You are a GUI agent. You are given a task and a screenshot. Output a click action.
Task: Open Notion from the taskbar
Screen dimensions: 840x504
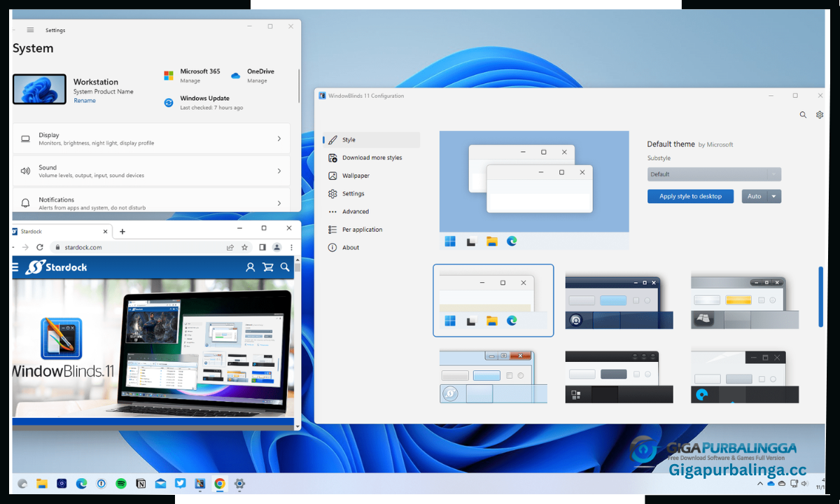(x=141, y=483)
